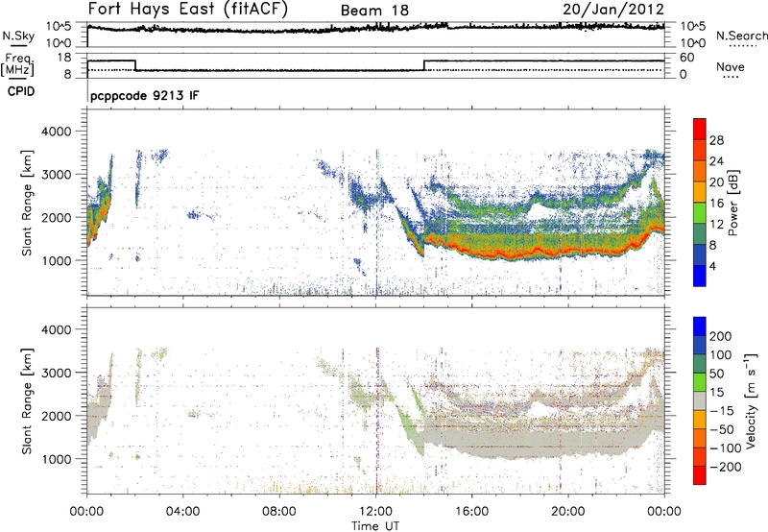Click the '28' power colorbar tick label
Image resolution: width=768 pixels, height=532 pixels.
point(716,140)
